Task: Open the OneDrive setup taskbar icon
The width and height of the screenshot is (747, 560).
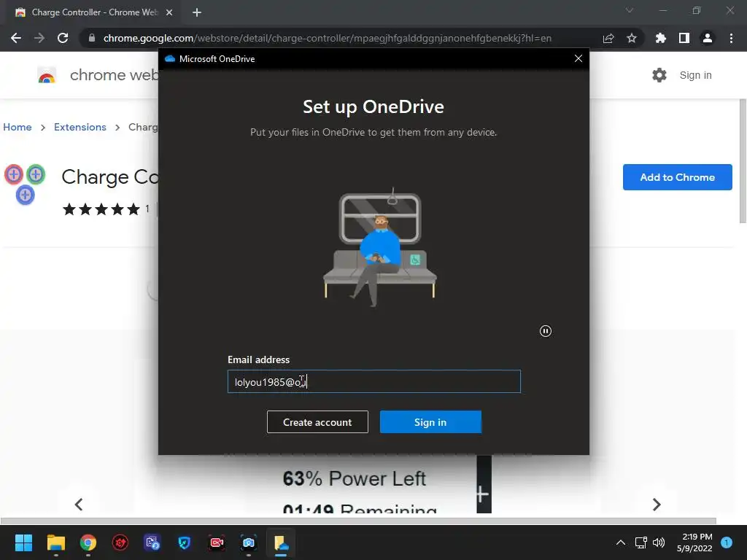Action: pos(281,542)
